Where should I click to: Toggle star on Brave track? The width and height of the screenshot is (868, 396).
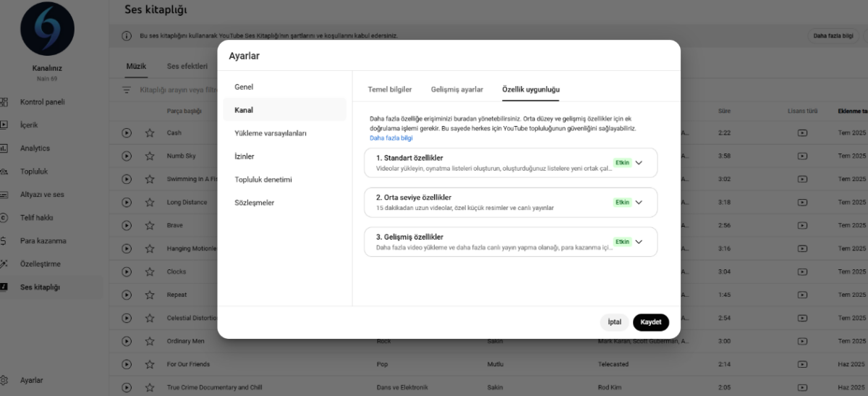click(150, 225)
